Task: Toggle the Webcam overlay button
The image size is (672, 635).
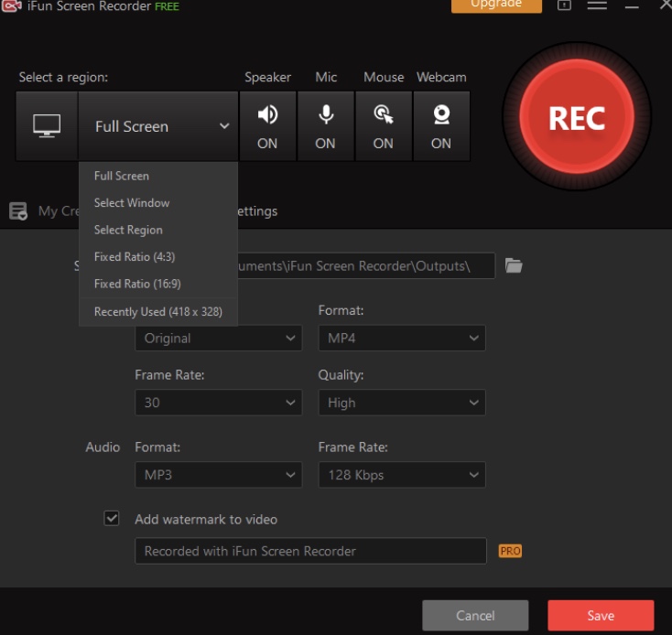Action: 441,126
